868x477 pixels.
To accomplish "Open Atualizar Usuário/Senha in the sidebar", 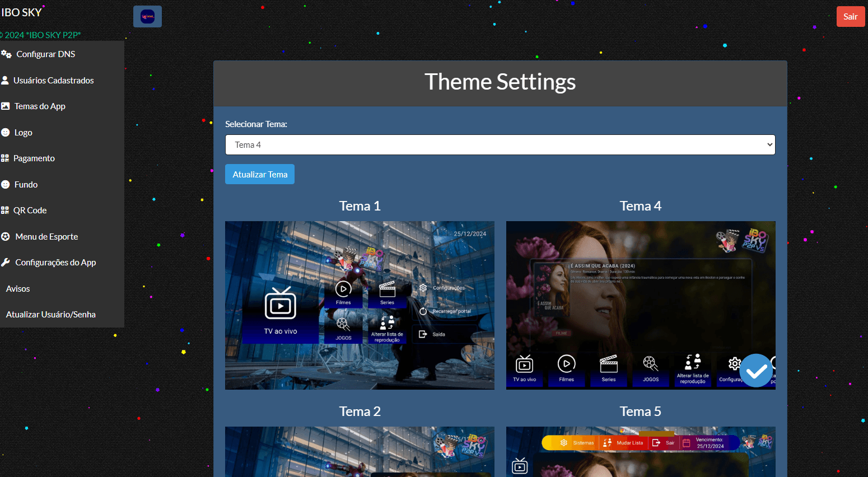I will point(51,315).
